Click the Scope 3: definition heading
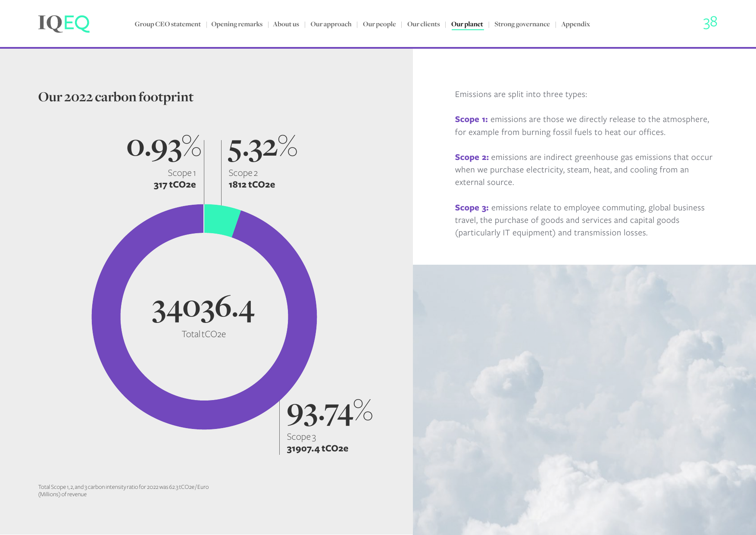756x535 pixels. pos(472,208)
